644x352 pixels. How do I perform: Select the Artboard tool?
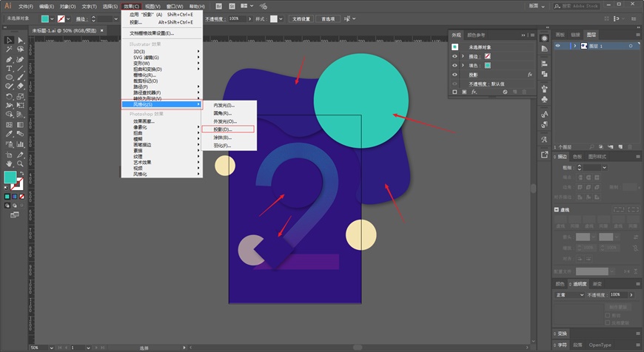9,155
